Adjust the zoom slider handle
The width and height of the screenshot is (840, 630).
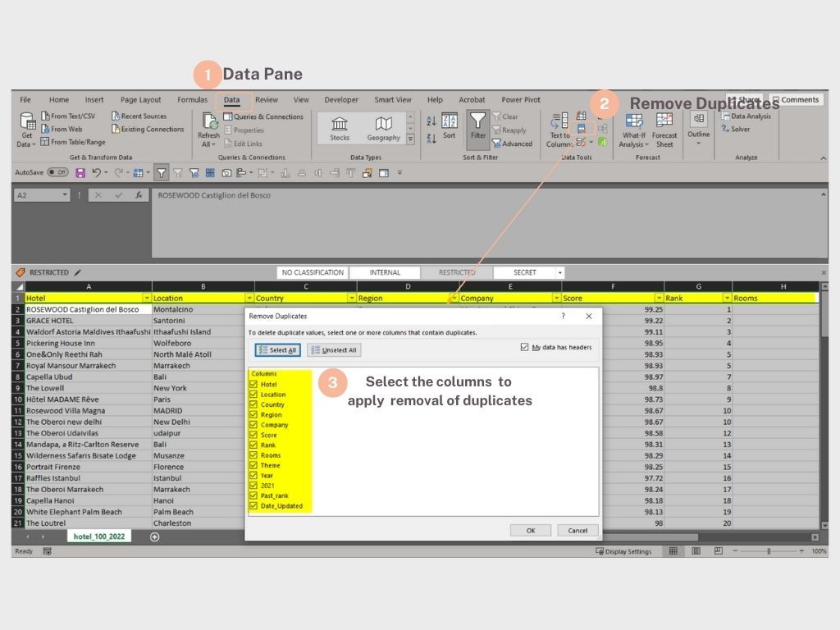pos(769,550)
